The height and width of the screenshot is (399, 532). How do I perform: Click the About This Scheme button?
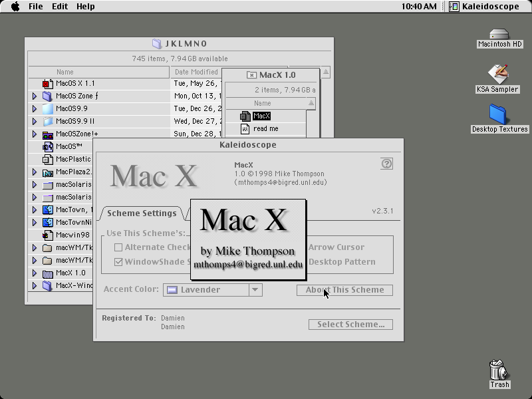click(x=344, y=290)
